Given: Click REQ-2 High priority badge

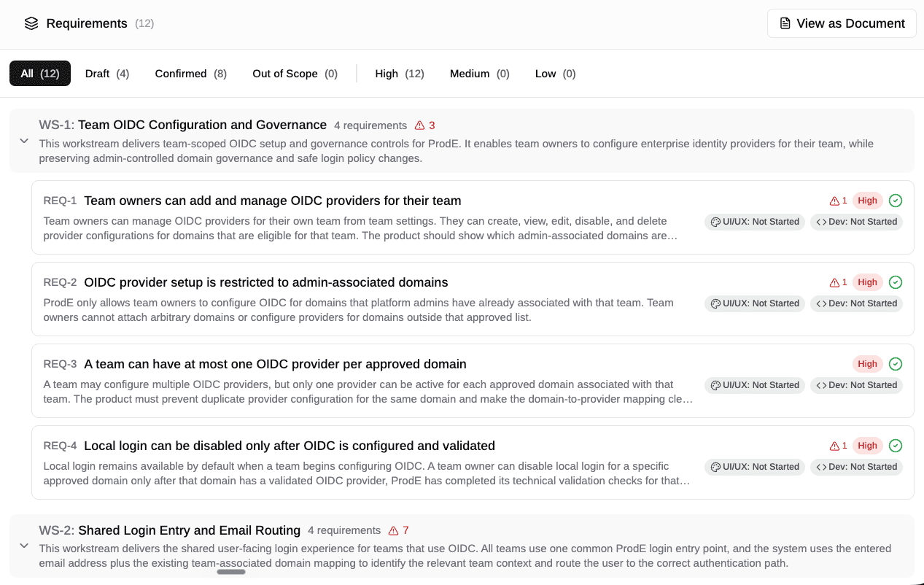Looking at the screenshot, I should [867, 282].
